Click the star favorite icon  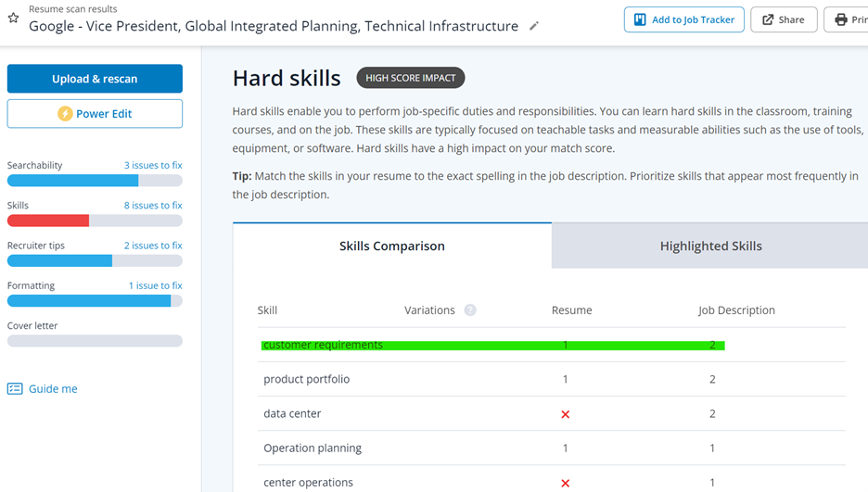(13, 18)
